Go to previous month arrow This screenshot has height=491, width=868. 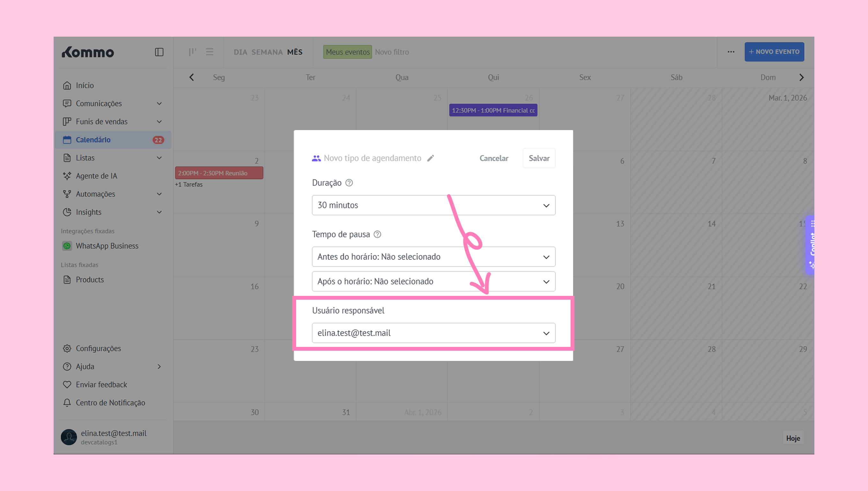(x=192, y=77)
